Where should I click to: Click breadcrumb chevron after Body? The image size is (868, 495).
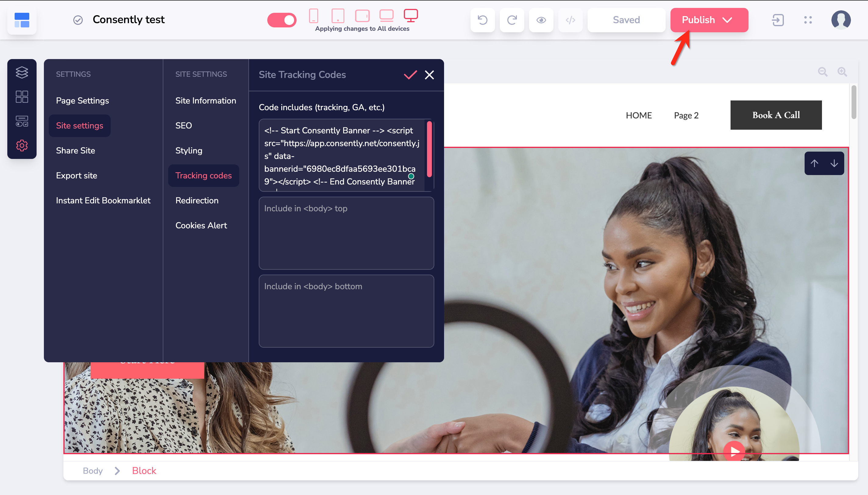(117, 471)
